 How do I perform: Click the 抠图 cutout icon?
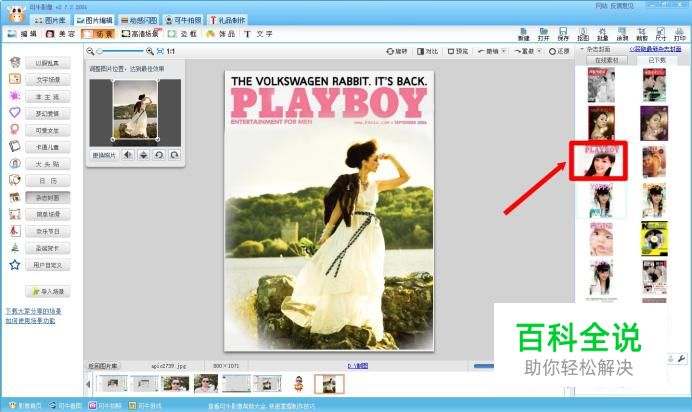click(583, 34)
